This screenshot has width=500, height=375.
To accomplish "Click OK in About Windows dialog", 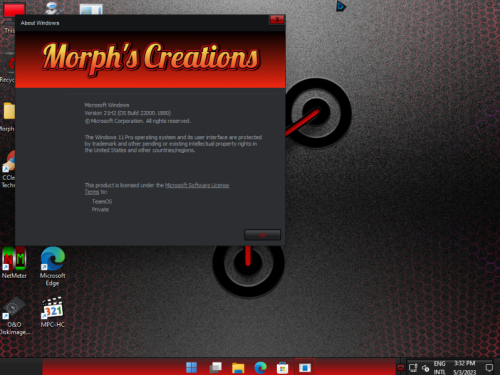I will (262, 235).
